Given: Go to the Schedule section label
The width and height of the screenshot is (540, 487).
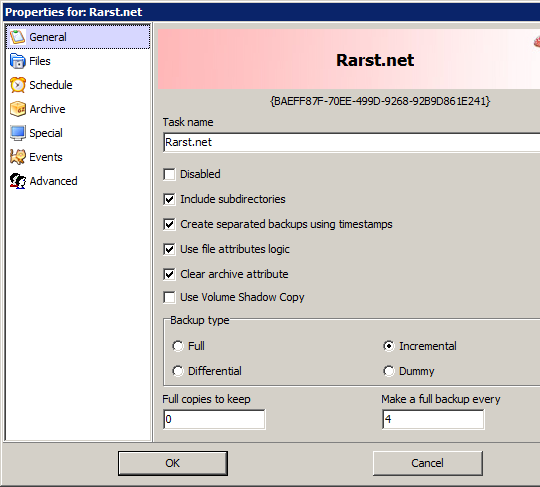Looking at the screenshot, I should coord(51,85).
